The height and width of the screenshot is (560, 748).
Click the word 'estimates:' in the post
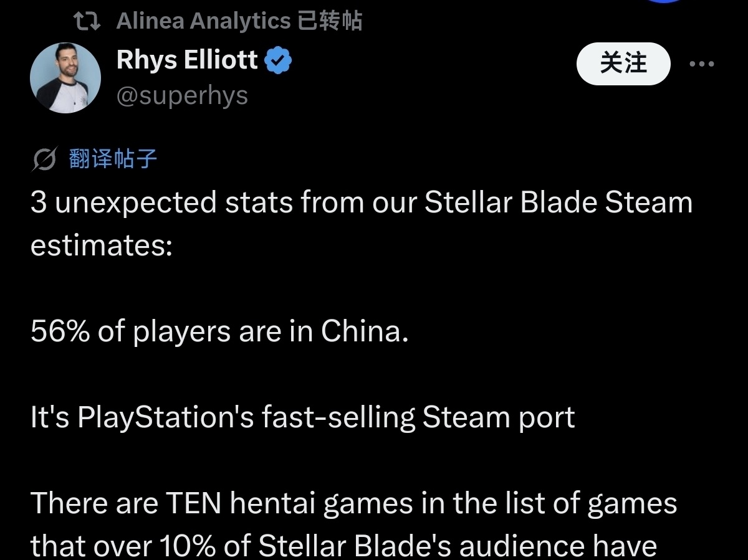tap(101, 245)
